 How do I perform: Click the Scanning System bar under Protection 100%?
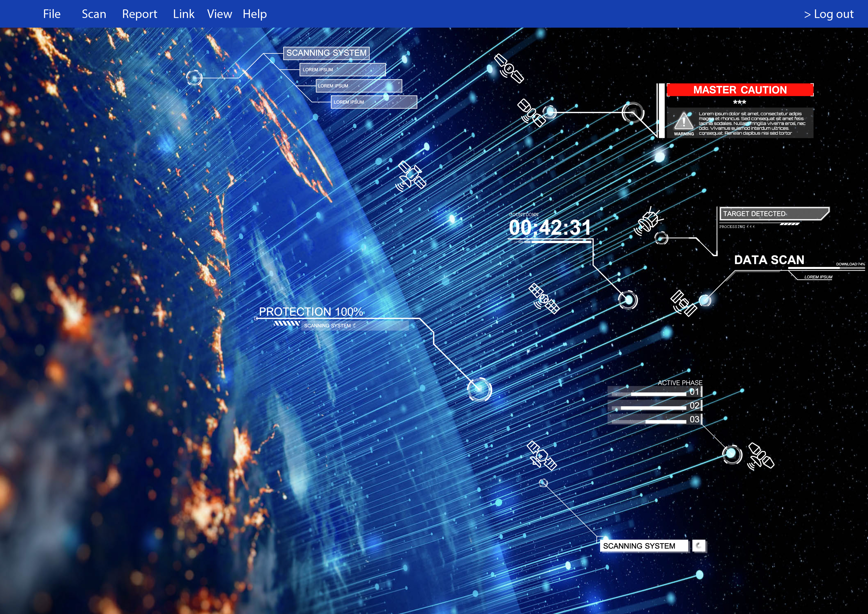coord(355,326)
